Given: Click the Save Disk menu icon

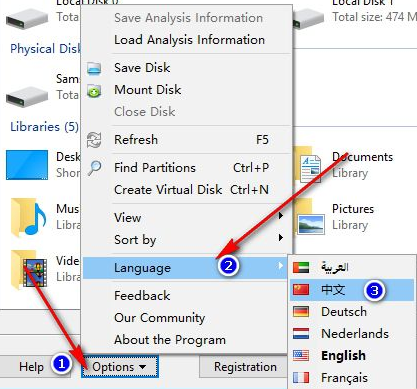Looking at the screenshot, I should (x=94, y=68).
